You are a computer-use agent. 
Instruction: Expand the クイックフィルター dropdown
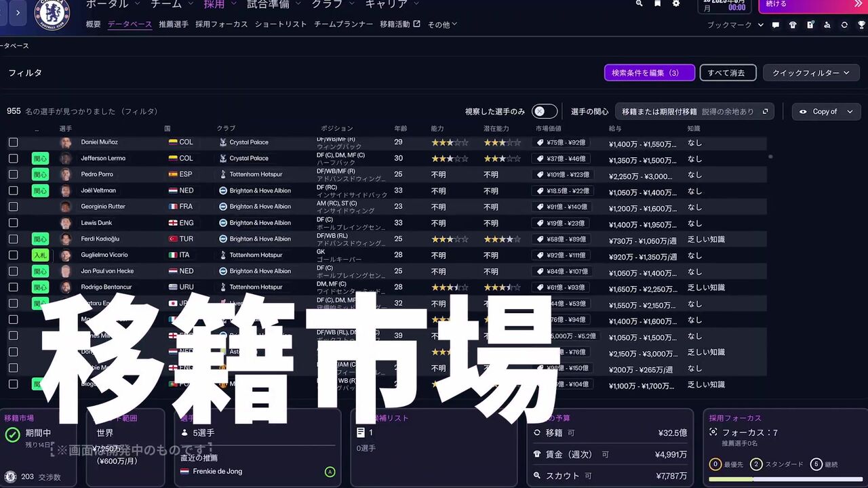(x=811, y=73)
